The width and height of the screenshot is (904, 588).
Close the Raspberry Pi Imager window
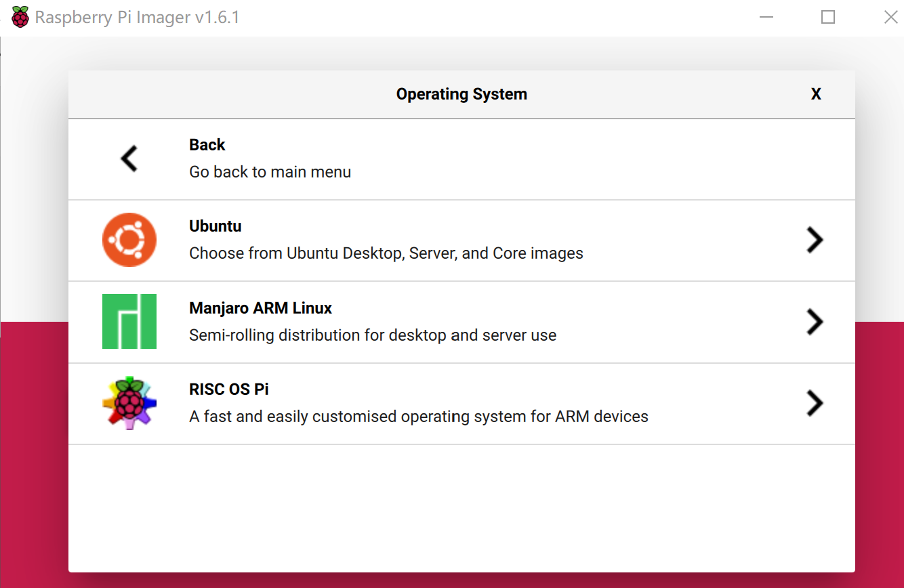890,17
